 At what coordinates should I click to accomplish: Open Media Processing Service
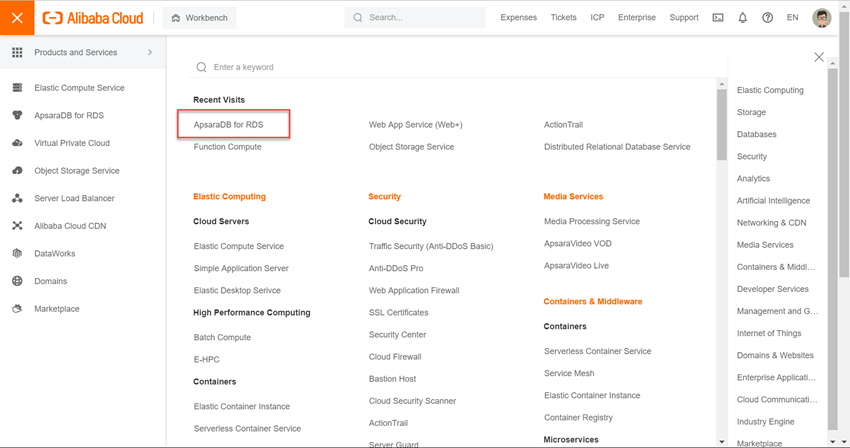pyautogui.click(x=591, y=221)
